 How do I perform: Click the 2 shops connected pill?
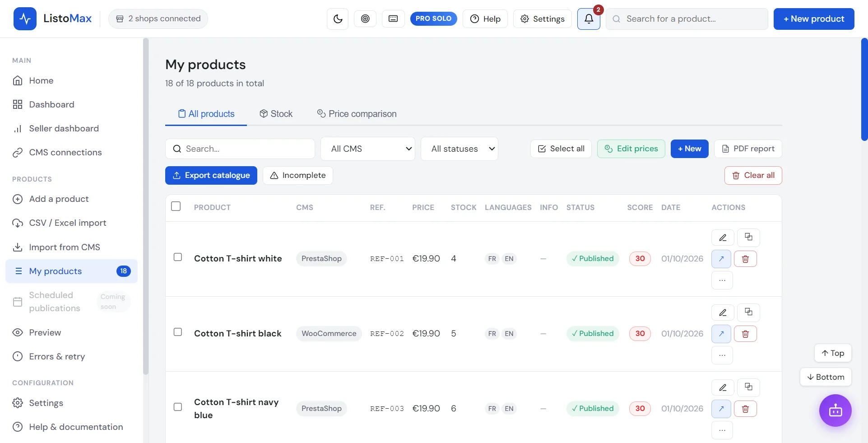pos(158,19)
